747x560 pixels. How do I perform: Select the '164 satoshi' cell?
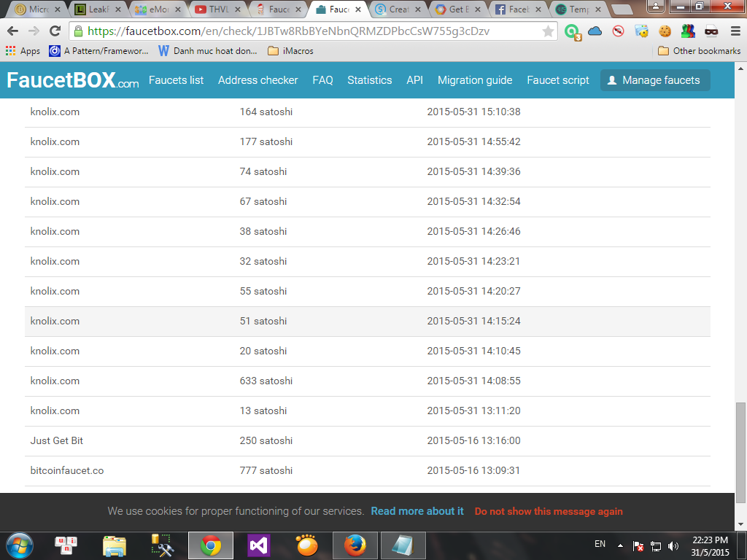tap(266, 112)
